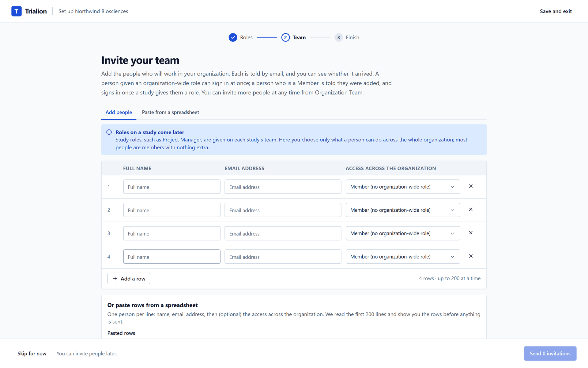Remove row 1 with its X icon
This screenshot has width=588, height=368.
(471, 186)
